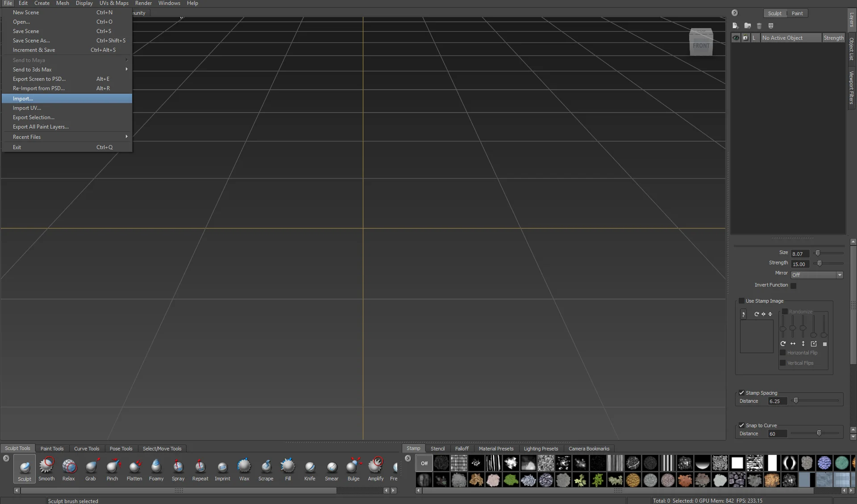The height and width of the screenshot is (504, 857).
Task: Click the Paint layers button
Action: (x=797, y=13)
